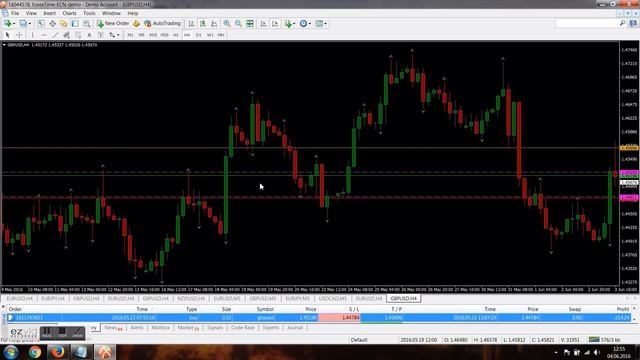Select the M15 timeframe
The image size is (640, 360).
point(153,35)
